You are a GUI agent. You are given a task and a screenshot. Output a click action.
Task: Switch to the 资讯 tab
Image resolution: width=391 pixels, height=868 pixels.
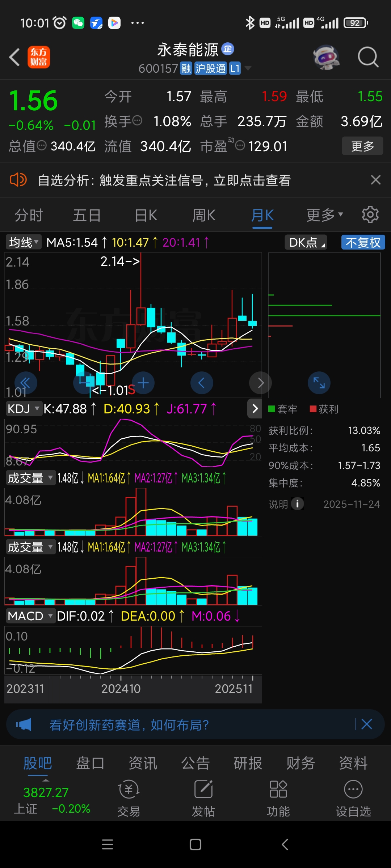click(143, 763)
